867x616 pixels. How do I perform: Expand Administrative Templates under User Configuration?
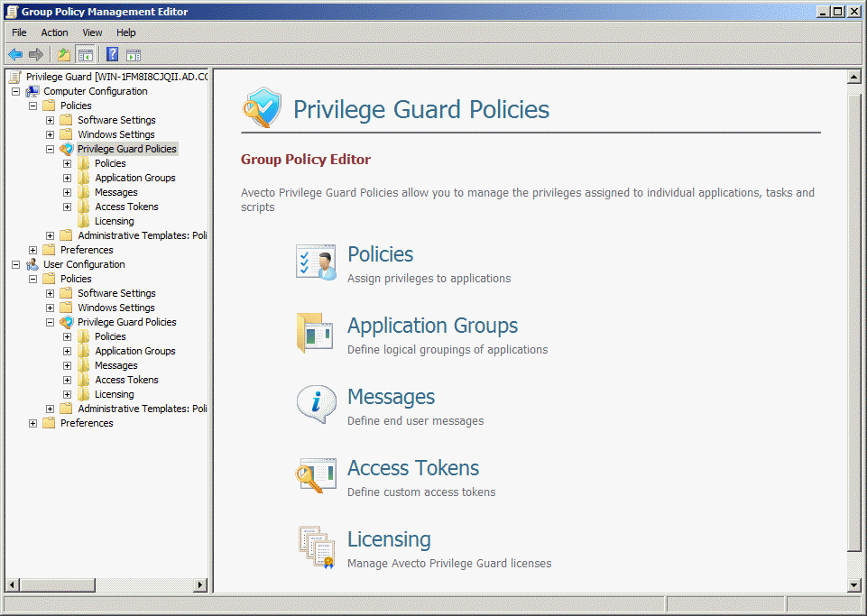[x=51, y=409]
